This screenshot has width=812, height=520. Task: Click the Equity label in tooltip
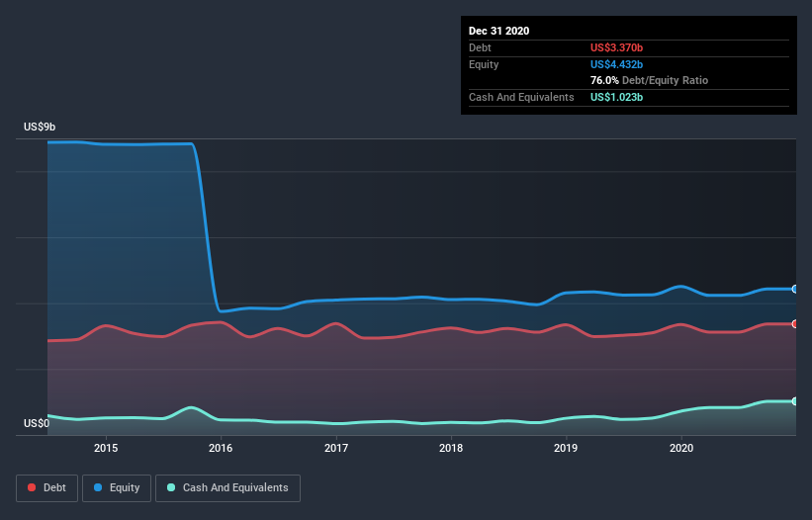[484, 64]
